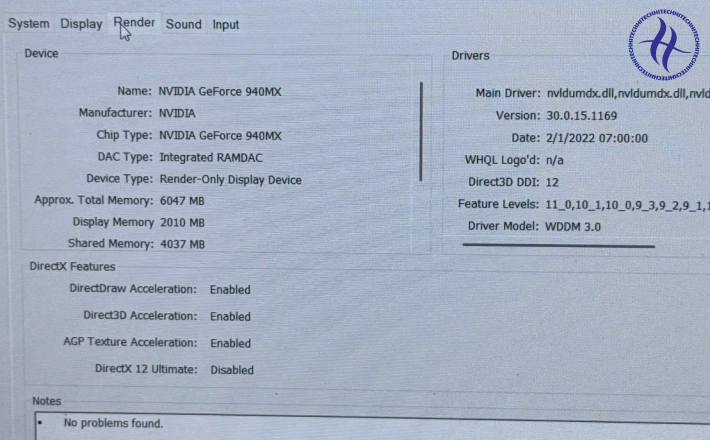Click the Manufacturer value NVIDIA

click(177, 113)
